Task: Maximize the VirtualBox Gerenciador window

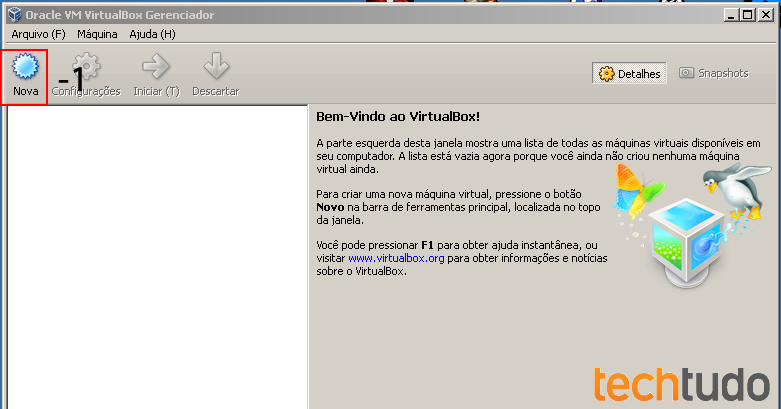Action: point(748,15)
